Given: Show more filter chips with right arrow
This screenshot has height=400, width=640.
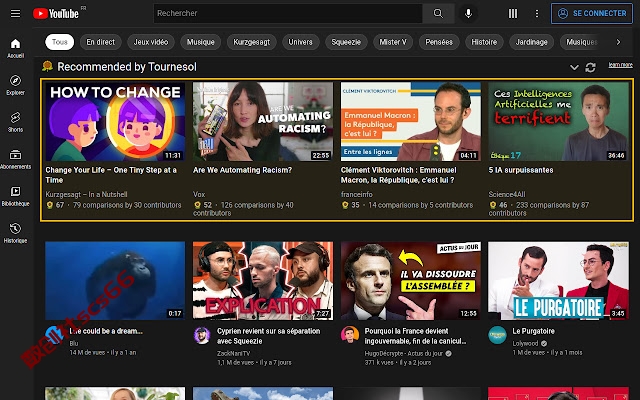Looking at the screenshot, I should pyautogui.click(x=618, y=42).
